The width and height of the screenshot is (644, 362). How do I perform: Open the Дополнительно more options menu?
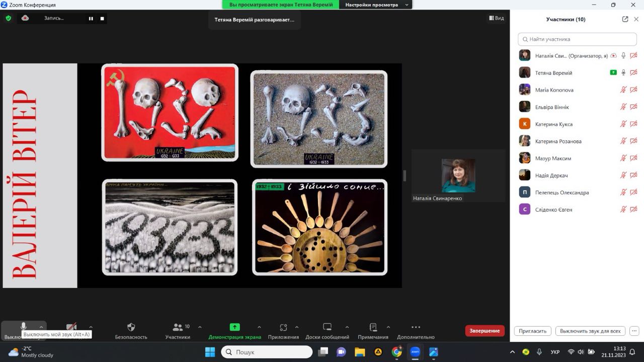pyautogui.click(x=416, y=331)
